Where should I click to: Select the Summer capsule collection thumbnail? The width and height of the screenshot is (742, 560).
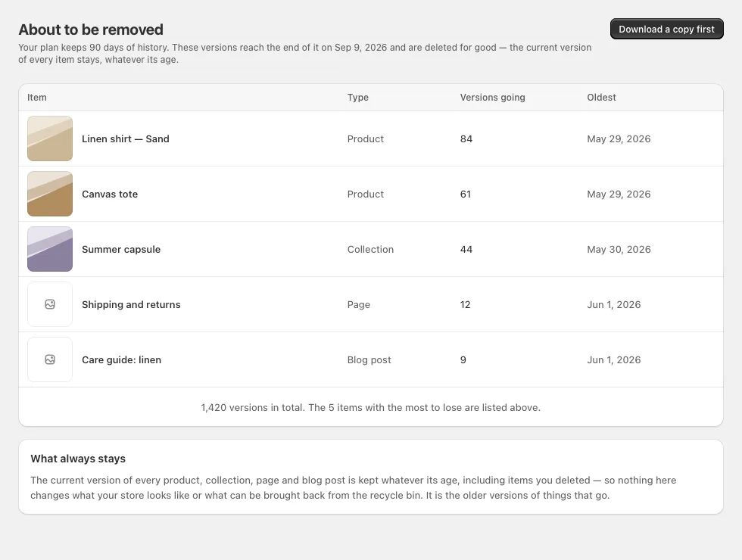pos(50,249)
